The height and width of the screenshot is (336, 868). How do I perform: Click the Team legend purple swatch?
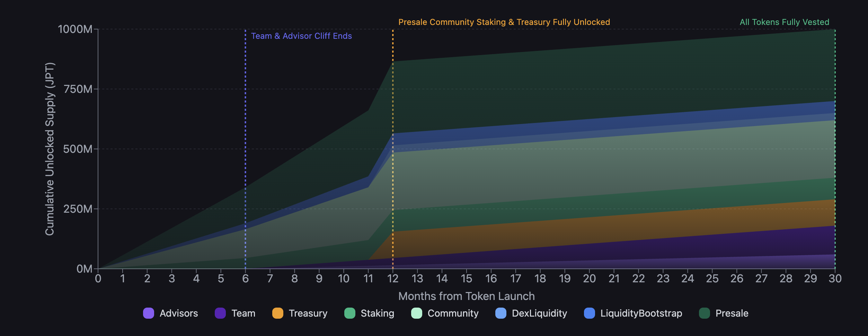pos(220,313)
